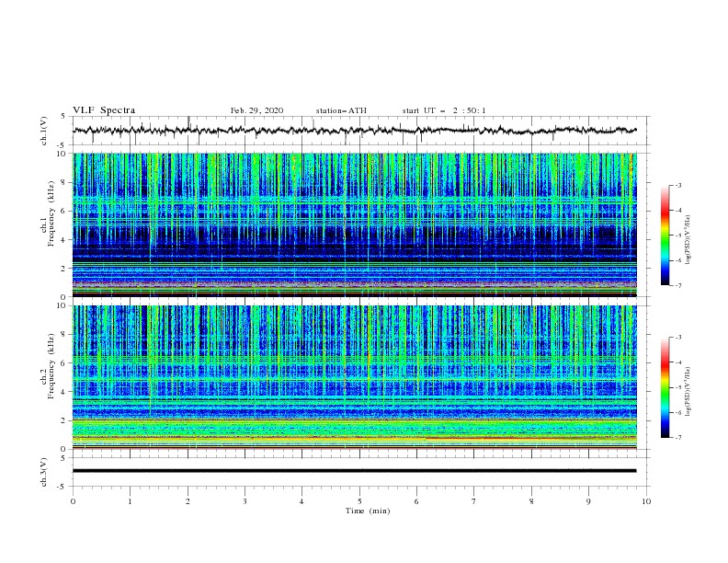Click the ch.2 spectrogram image
This screenshot has height=563, width=728.
(x=355, y=377)
